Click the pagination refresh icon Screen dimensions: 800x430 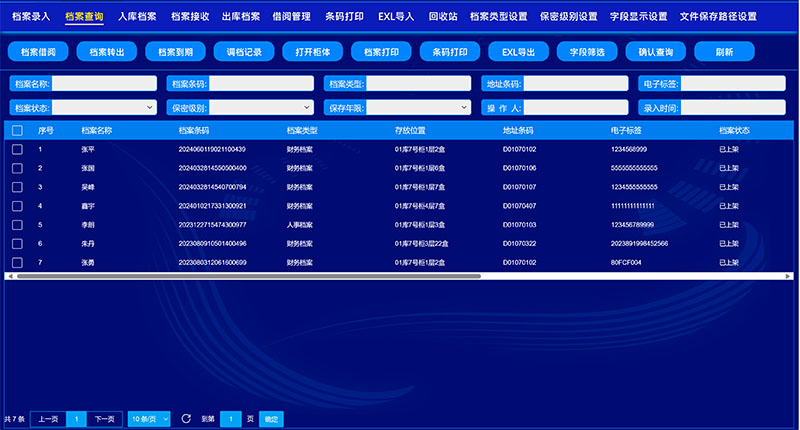pos(185,418)
